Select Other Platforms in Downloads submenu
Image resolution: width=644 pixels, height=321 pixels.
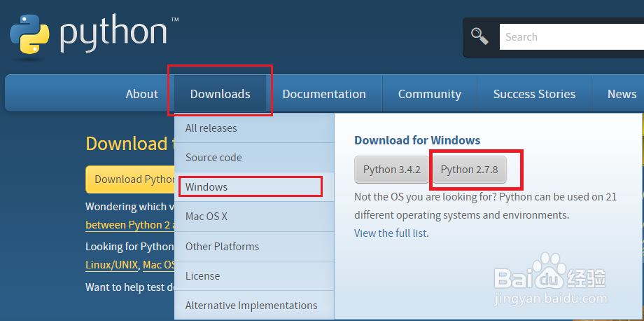pyautogui.click(x=254, y=246)
